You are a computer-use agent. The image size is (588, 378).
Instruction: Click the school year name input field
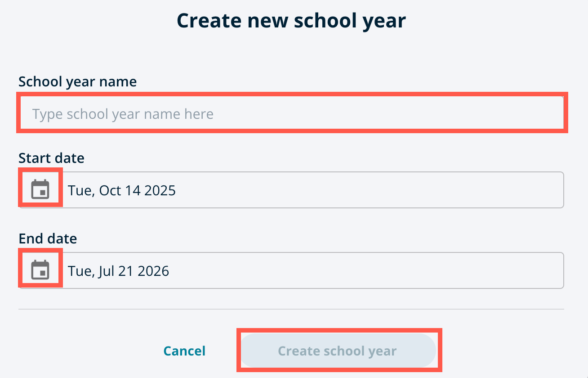[x=292, y=112]
